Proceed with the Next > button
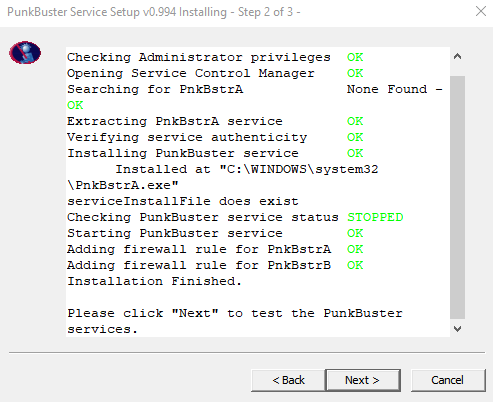Image resolution: width=493 pixels, height=402 pixels. point(363,380)
